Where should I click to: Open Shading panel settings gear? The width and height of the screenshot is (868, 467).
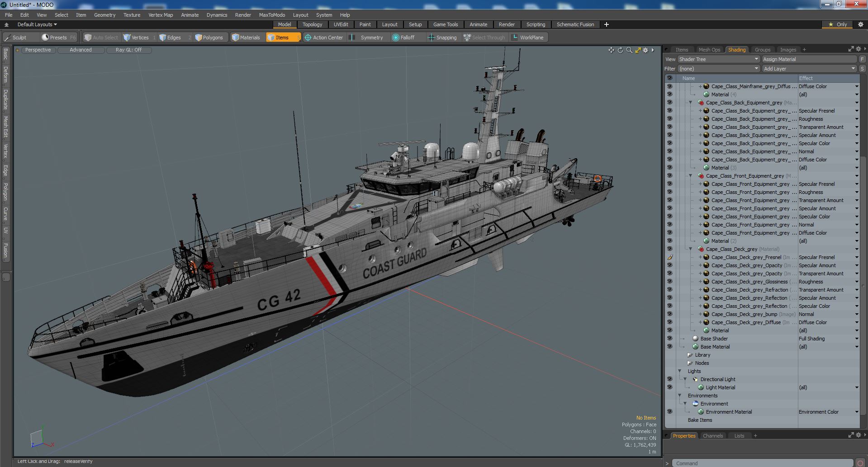(x=859, y=49)
